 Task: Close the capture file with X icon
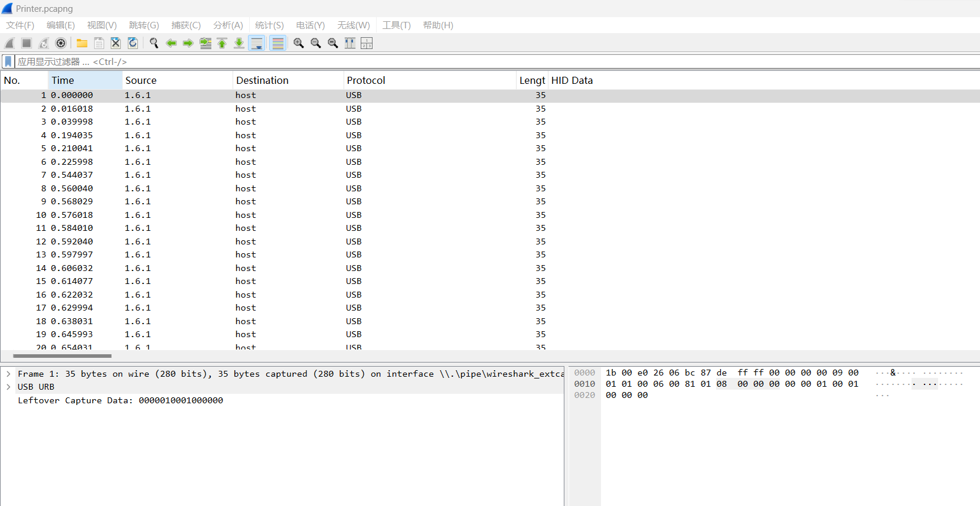click(116, 43)
